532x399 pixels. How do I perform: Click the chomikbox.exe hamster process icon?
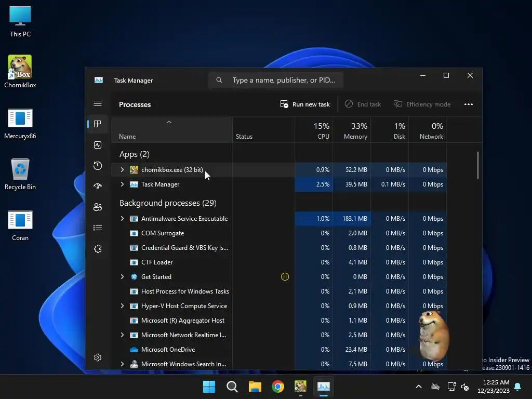click(x=134, y=170)
